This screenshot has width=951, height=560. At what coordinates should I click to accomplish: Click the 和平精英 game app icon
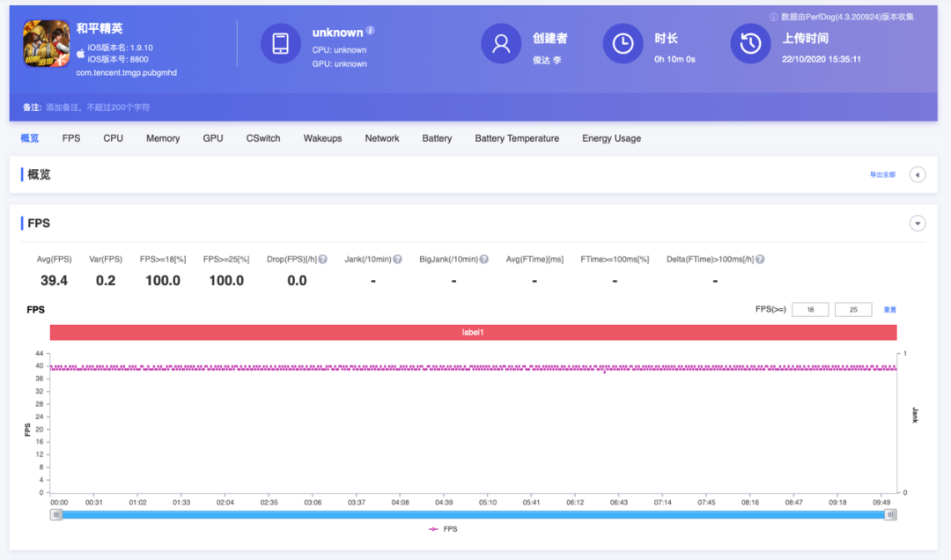46,43
